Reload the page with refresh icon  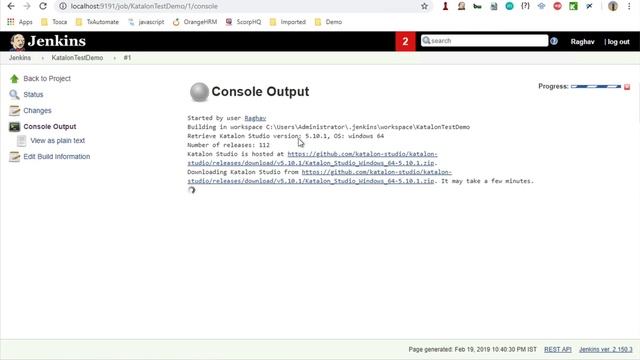pyautogui.click(x=43, y=6)
